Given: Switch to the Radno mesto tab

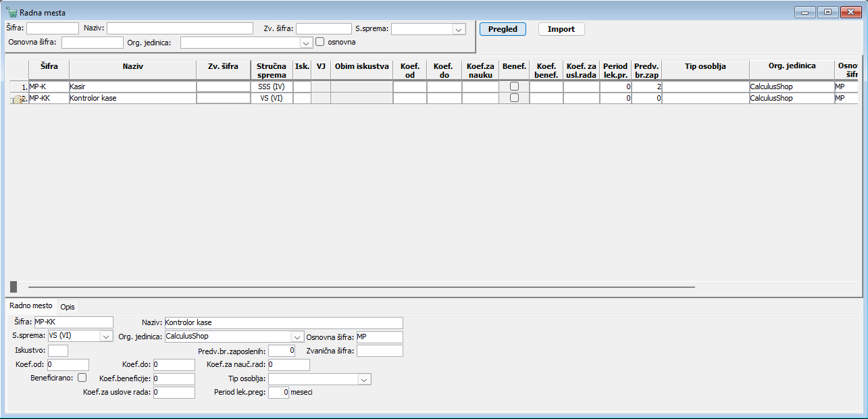Looking at the screenshot, I should coord(30,305).
